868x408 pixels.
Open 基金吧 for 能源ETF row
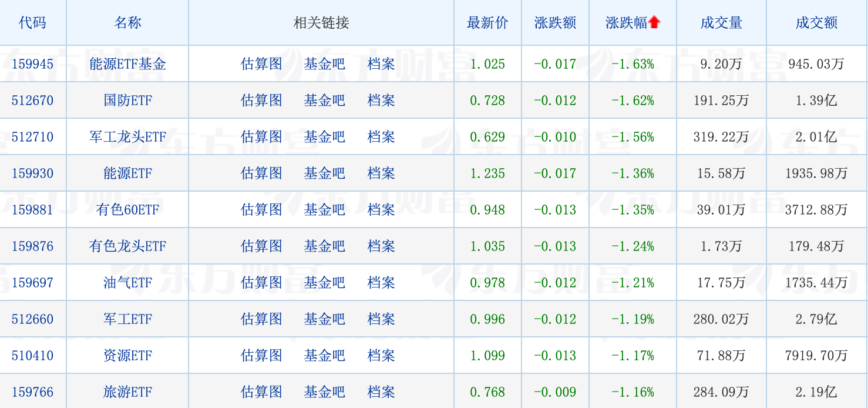tap(324, 173)
